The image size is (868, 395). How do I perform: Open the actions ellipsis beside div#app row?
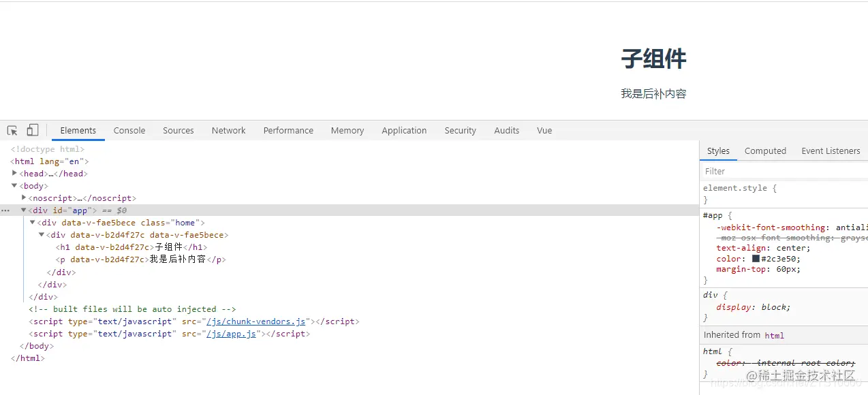(x=5, y=210)
